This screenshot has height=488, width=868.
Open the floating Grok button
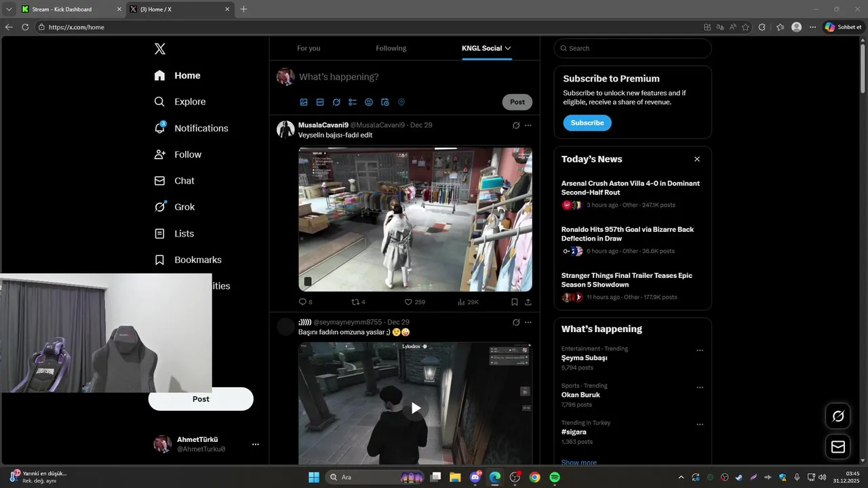point(838,416)
